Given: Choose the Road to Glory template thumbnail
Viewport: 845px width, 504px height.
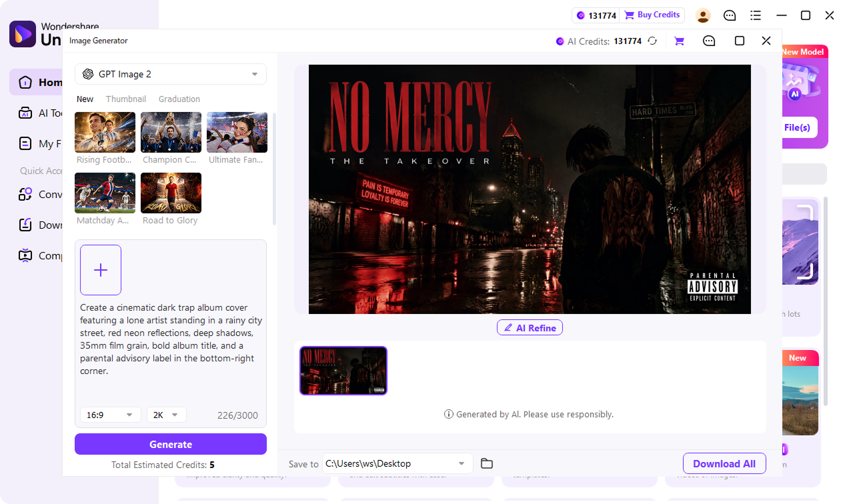Looking at the screenshot, I should click(171, 193).
